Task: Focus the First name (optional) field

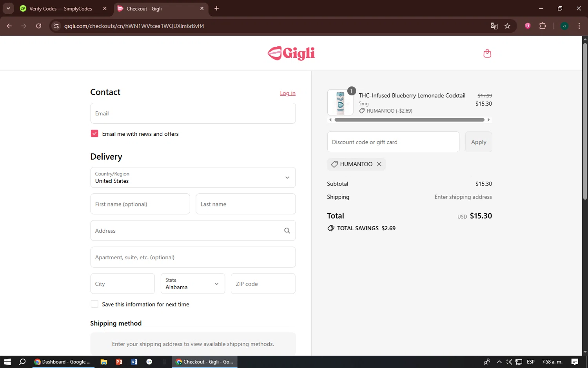Action: click(x=140, y=204)
